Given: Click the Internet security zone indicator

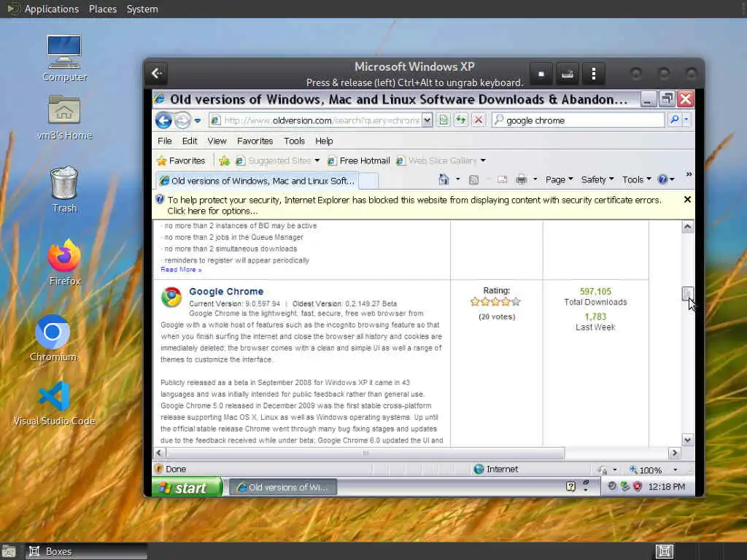Looking at the screenshot, I should pyautogui.click(x=496, y=469).
